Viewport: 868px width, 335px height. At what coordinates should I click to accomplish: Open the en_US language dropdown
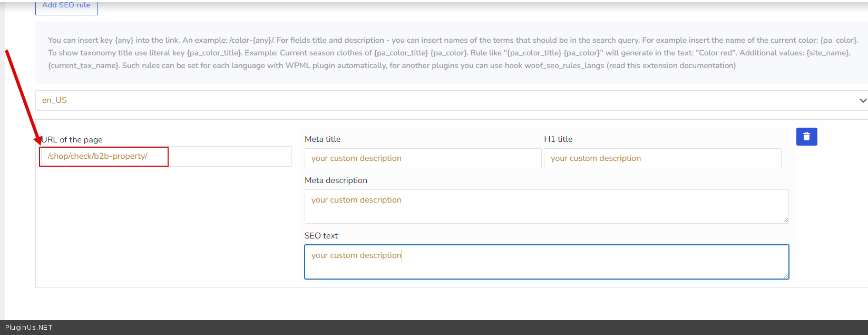click(448, 100)
